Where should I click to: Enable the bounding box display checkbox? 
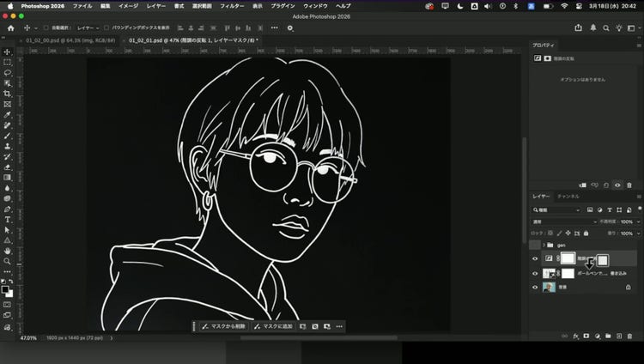click(x=106, y=27)
